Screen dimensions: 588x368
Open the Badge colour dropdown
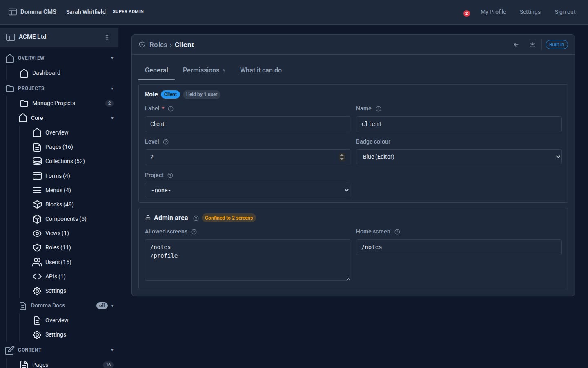coord(459,157)
